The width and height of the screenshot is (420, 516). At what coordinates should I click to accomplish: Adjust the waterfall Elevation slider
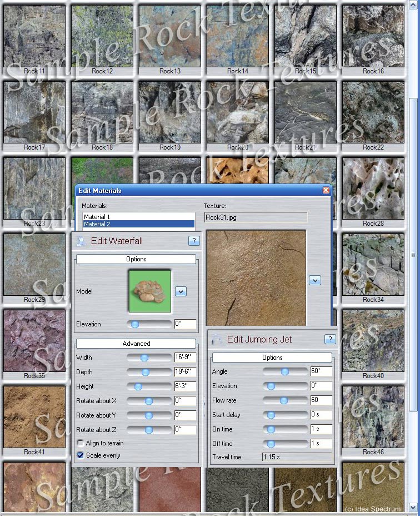click(149, 324)
